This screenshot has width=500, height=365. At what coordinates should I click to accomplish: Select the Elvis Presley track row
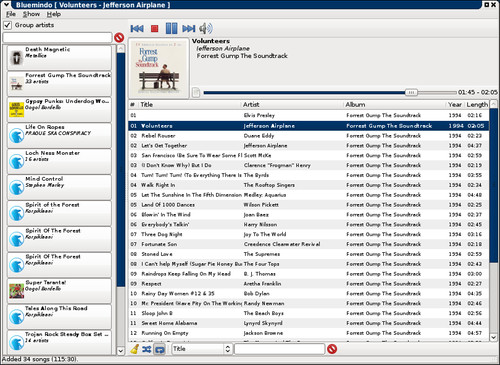[309, 115]
